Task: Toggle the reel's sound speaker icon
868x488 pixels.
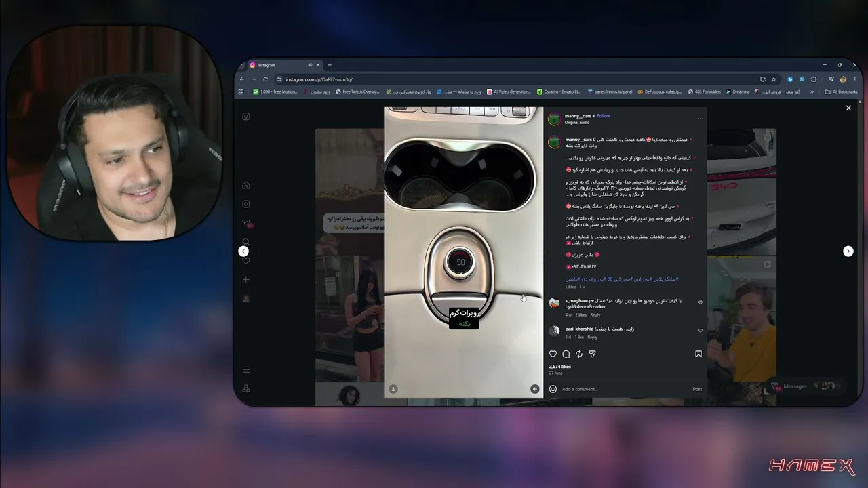Action: pos(534,389)
